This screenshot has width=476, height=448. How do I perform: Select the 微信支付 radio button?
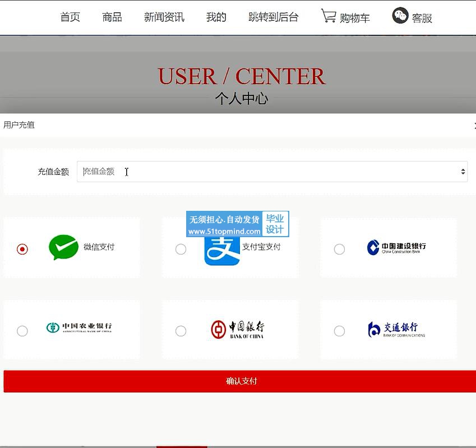22,249
